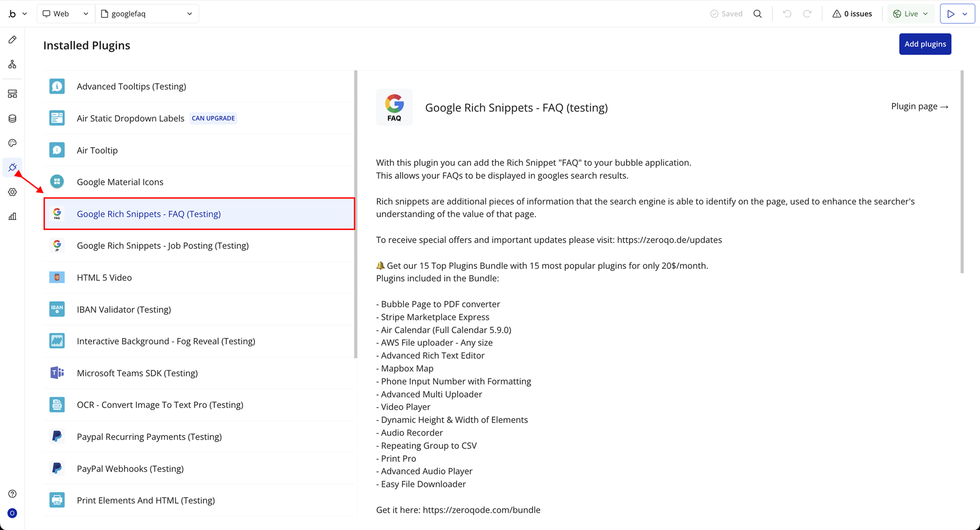Expand the Live version dropdown

click(911, 14)
